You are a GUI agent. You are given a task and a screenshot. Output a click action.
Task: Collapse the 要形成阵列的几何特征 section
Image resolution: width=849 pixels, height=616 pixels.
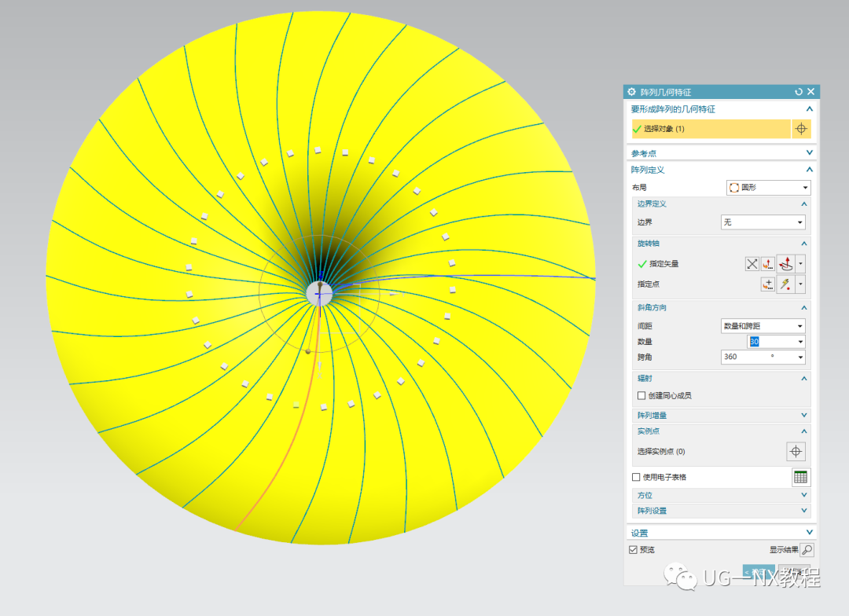810,108
